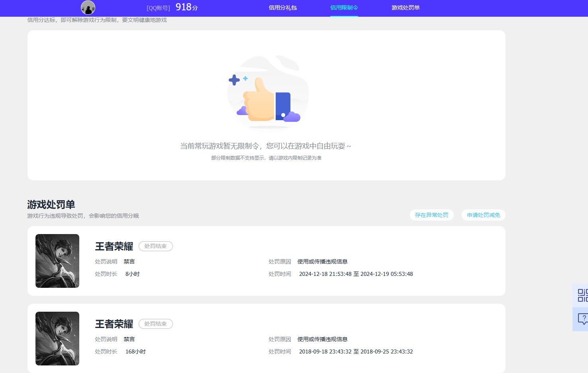The image size is (588, 373).
Task: Select the 王者荣耀 title of 2018 penalty
Action: pyautogui.click(x=114, y=324)
